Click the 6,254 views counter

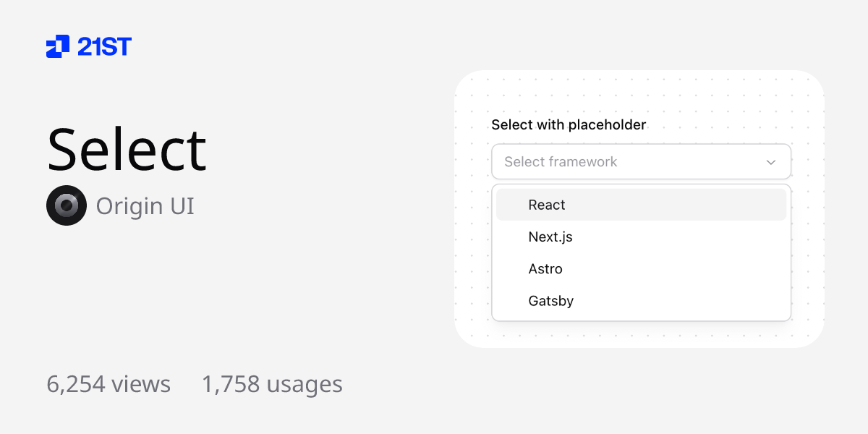tap(109, 384)
